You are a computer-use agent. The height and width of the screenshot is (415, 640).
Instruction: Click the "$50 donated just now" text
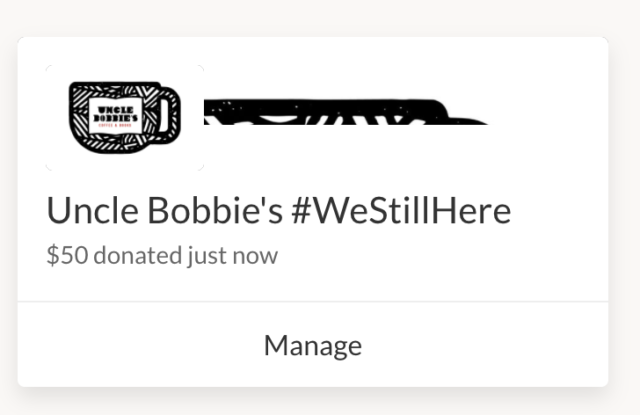point(162,256)
